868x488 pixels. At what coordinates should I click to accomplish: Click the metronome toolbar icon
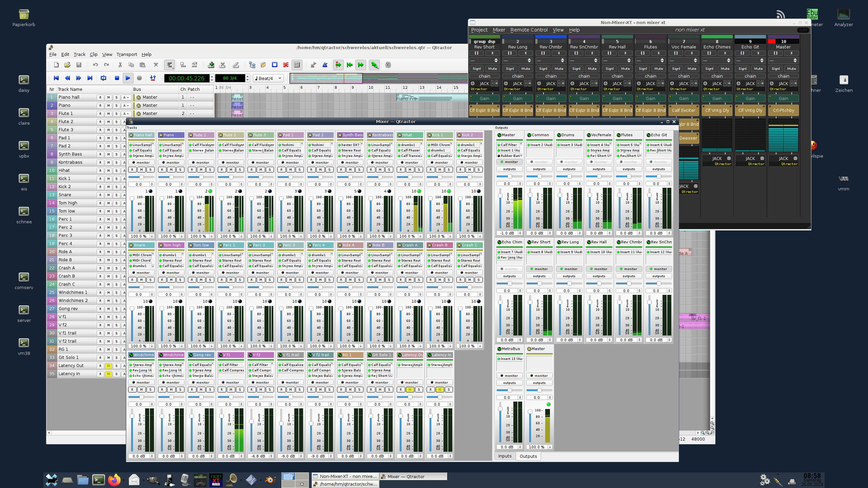324,65
